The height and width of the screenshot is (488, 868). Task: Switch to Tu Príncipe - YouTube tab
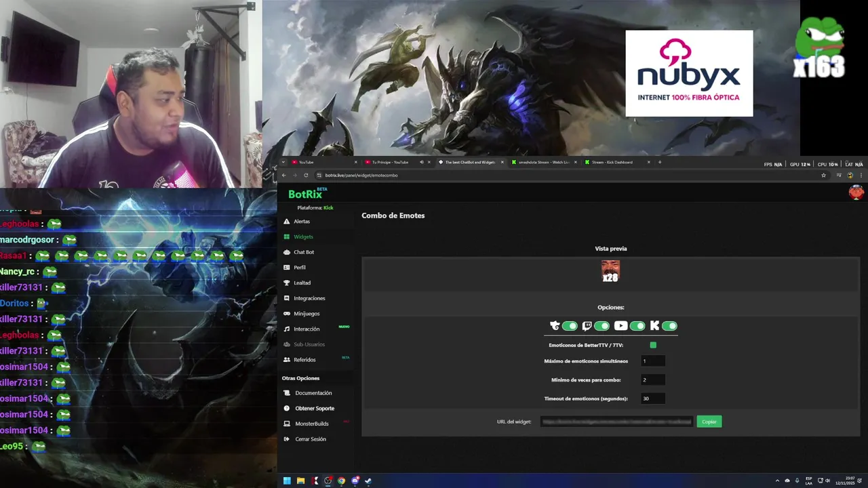click(x=397, y=162)
